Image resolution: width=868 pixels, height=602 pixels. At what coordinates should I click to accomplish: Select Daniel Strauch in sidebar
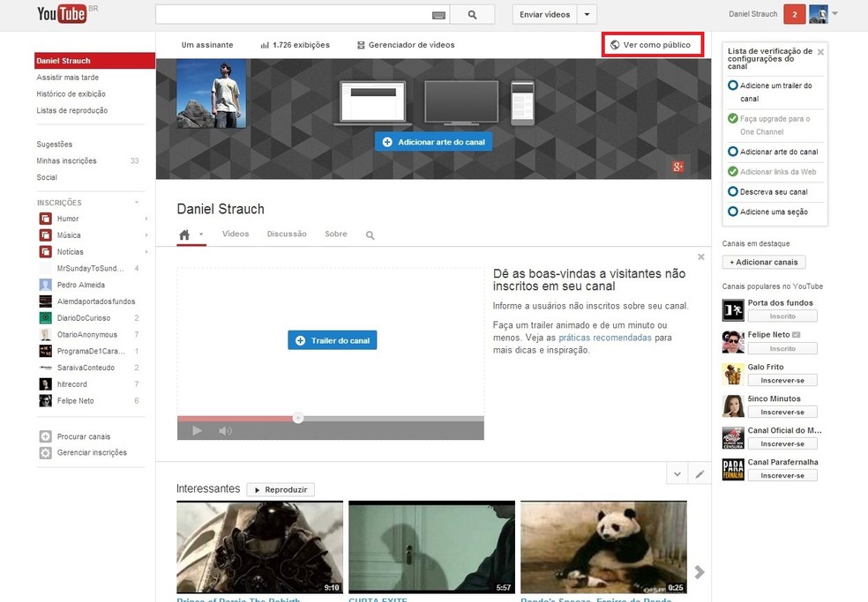pos(94,61)
